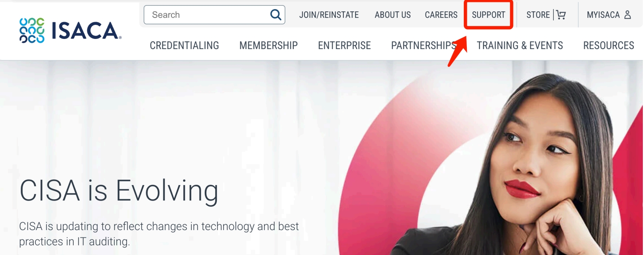
Task: Open the STORE link
Action: tap(538, 15)
